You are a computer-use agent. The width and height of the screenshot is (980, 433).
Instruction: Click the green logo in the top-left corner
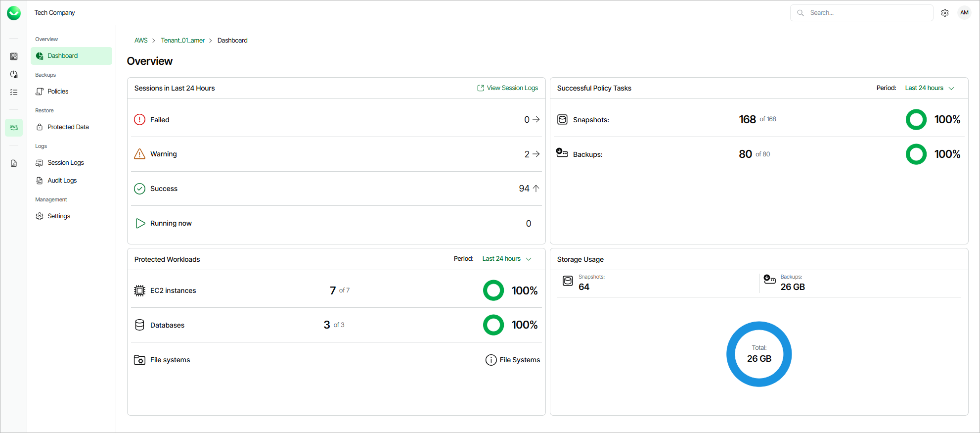point(14,13)
